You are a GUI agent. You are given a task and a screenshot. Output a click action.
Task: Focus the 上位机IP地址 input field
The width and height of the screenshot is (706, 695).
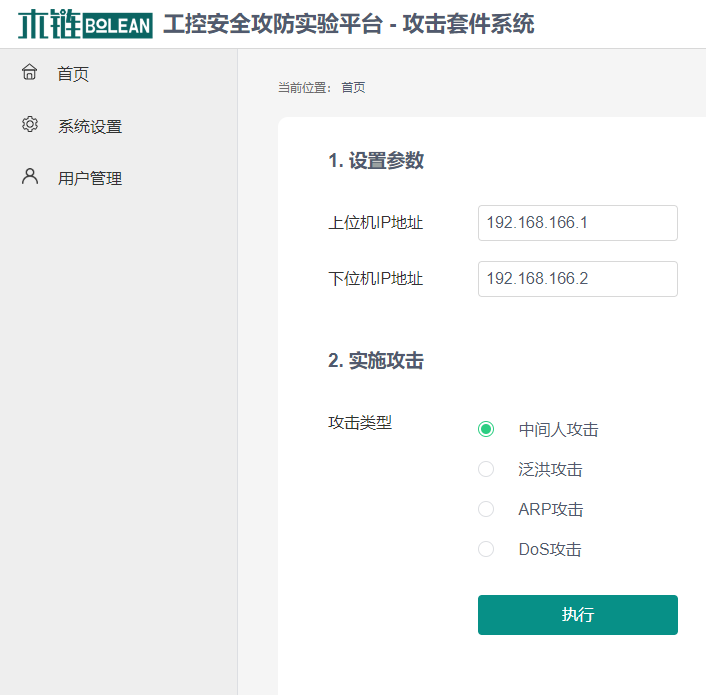[577, 222]
